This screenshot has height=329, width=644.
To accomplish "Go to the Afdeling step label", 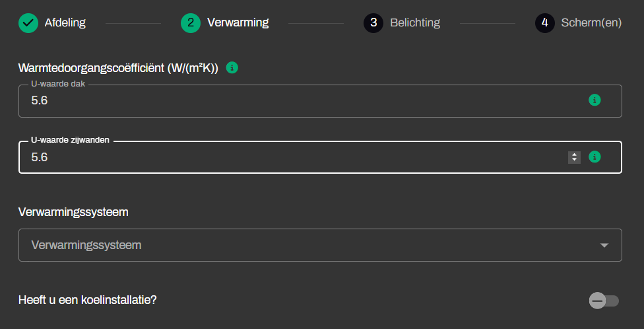I will pos(65,23).
